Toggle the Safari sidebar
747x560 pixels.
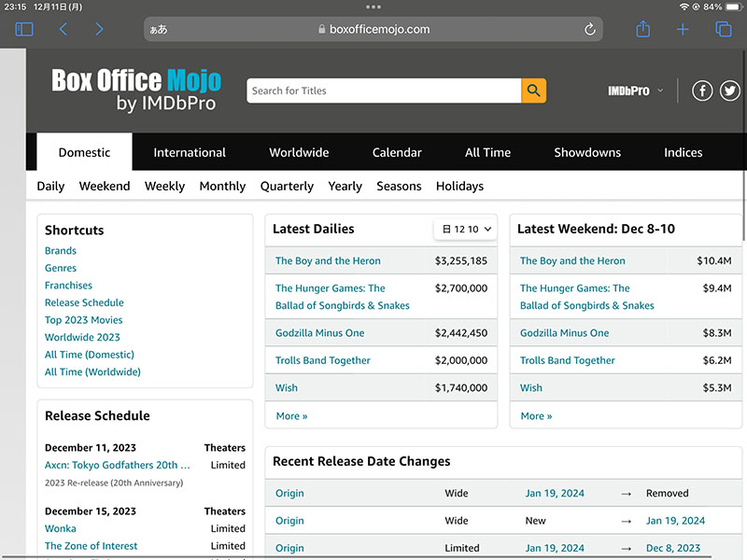point(24,30)
